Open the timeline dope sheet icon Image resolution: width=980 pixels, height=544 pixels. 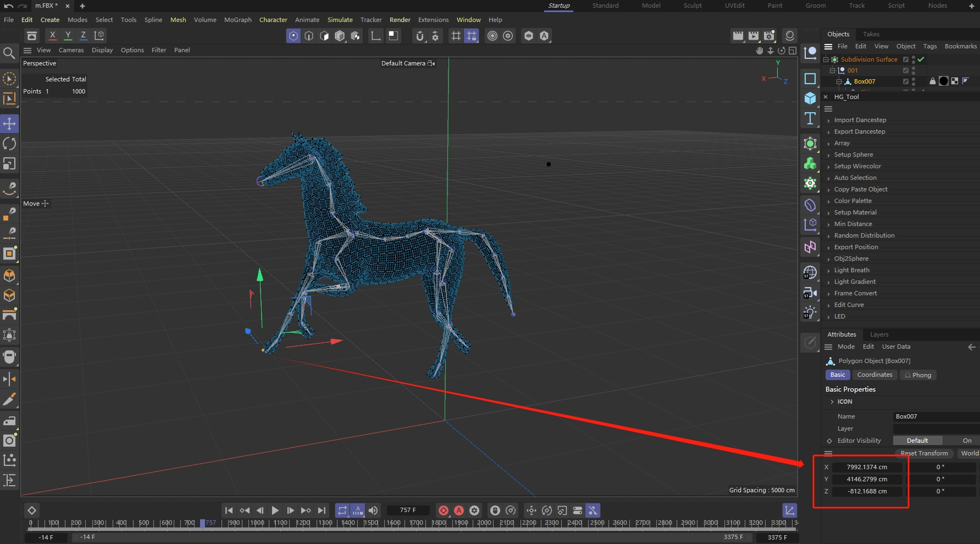click(x=790, y=510)
